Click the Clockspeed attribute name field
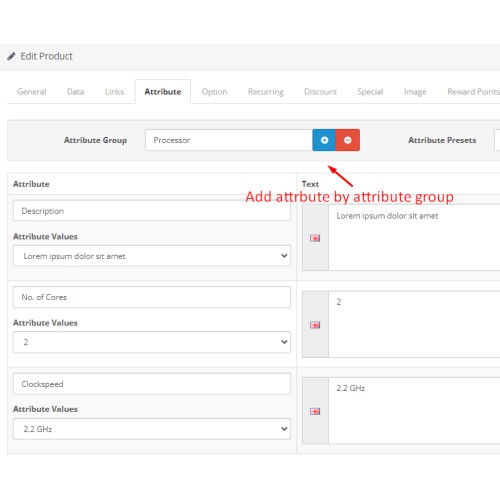Screen dimensions: 500x500 (152, 384)
